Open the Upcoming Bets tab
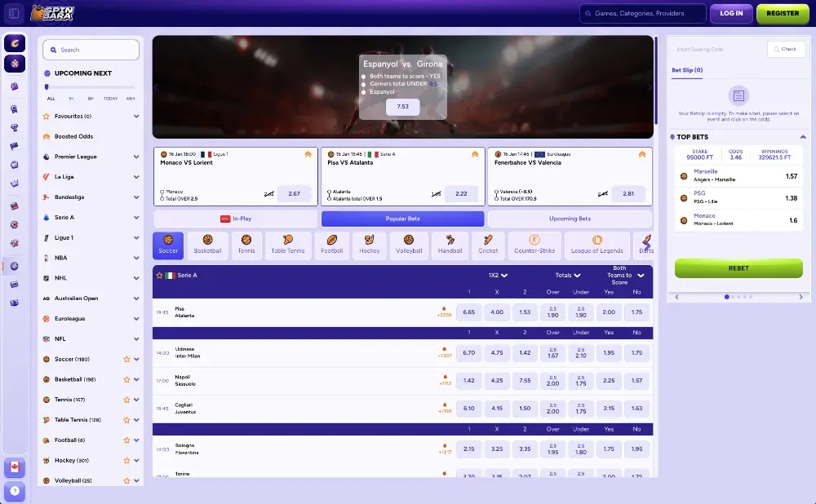Viewport: 816px width, 504px height. click(570, 218)
